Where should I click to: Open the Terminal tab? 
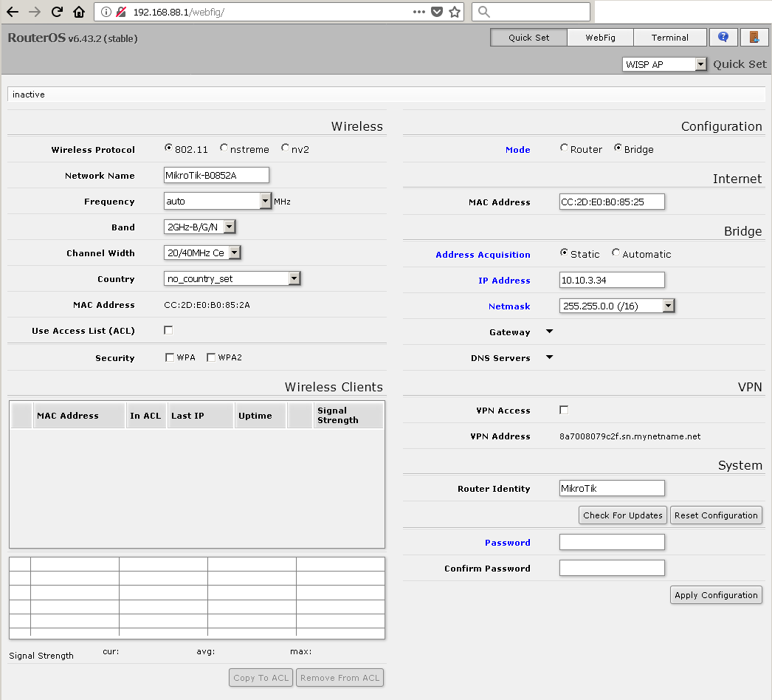pyautogui.click(x=669, y=38)
